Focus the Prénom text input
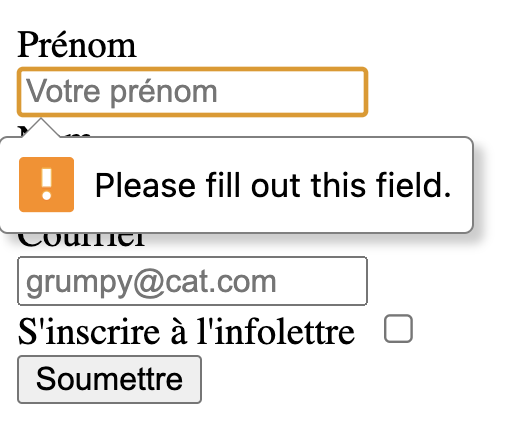 pyautogui.click(x=192, y=92)
